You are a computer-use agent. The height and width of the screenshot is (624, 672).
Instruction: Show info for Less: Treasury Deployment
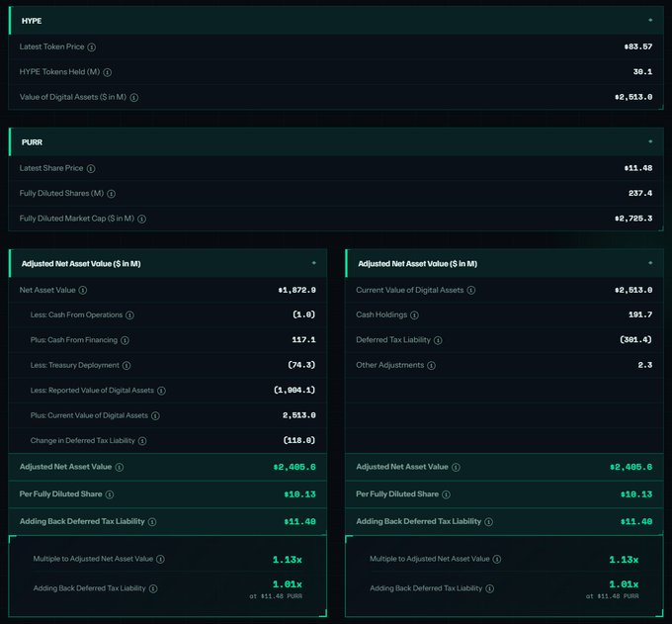[x=126, y=365]
